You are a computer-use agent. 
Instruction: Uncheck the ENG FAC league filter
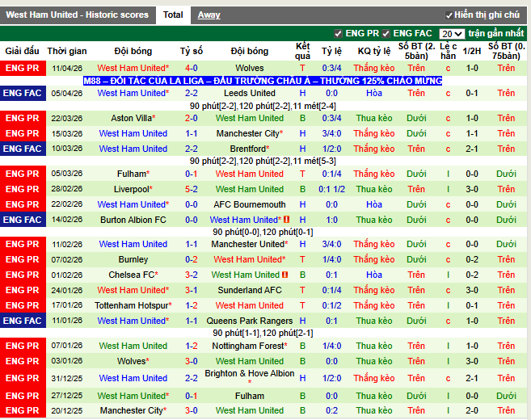(386, 34)
